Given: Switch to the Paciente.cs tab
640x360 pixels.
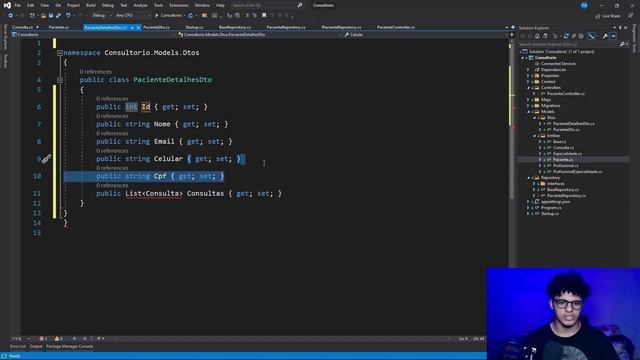Looking at the screenshot, I should pyautogui.click(x=59, y=27).
